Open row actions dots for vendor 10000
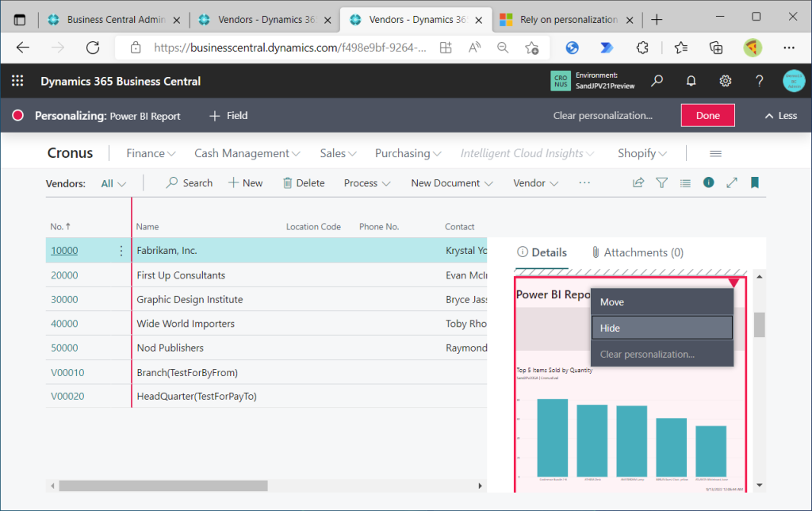The width and height of the screenshot is (812, 511). point(121,251)
